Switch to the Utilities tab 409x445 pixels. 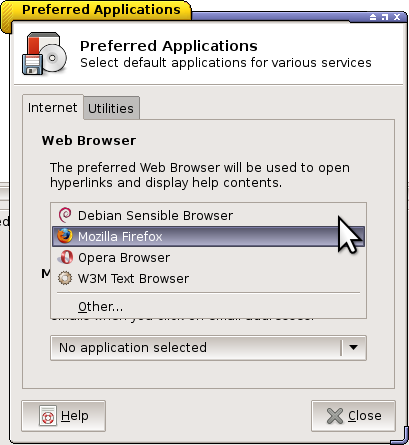click(111, 108)
